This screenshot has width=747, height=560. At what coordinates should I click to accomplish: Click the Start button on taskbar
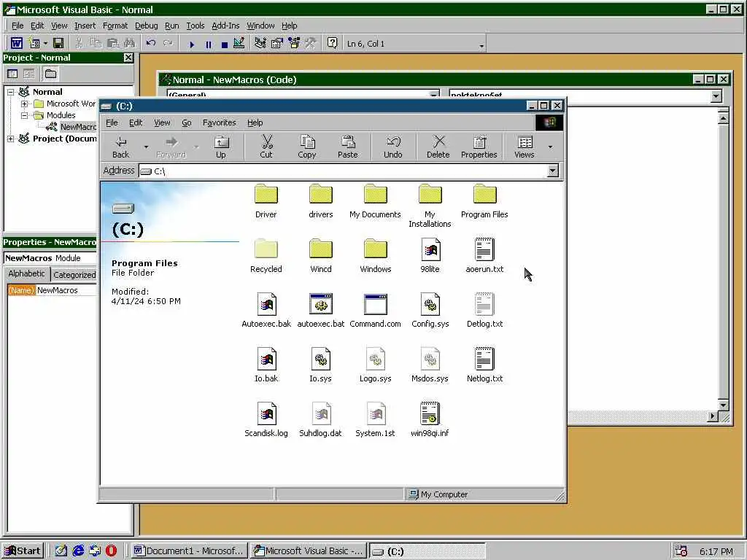(23, 551)
